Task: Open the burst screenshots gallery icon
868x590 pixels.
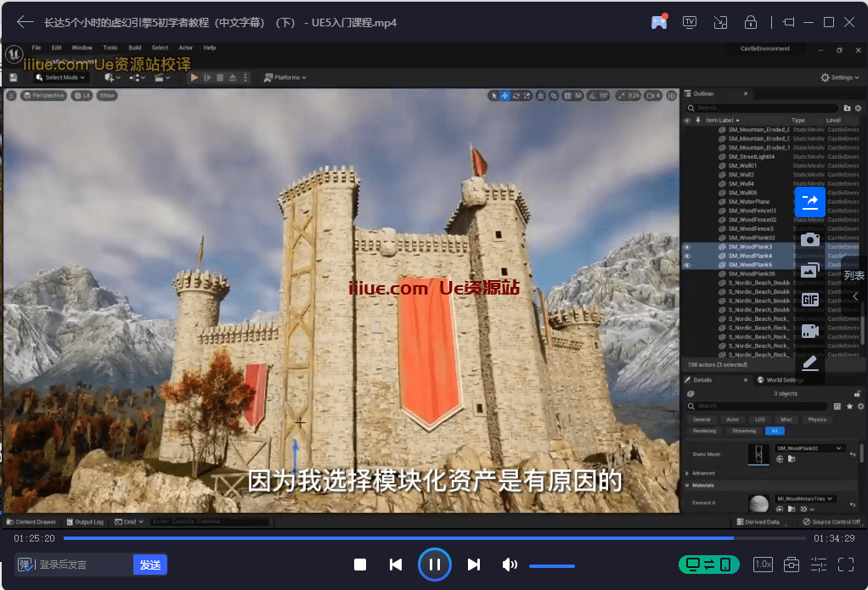Action: pos(809,270)
